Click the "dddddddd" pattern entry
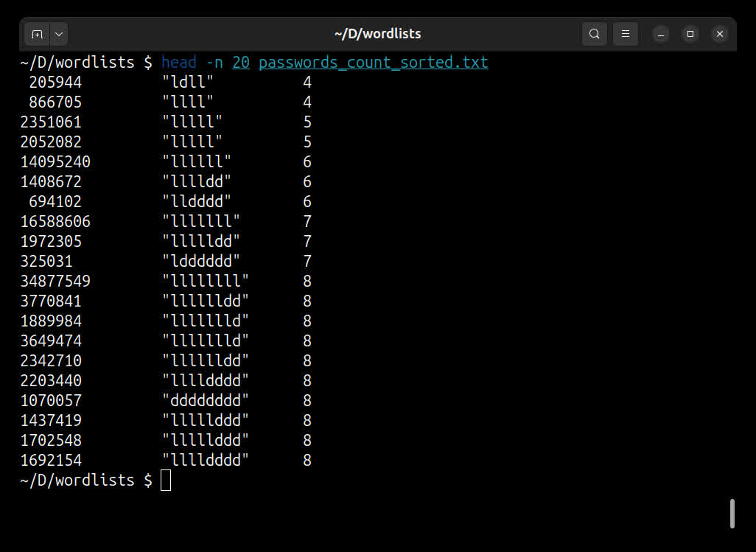This screenshot has height=552, width=756. 206,401
